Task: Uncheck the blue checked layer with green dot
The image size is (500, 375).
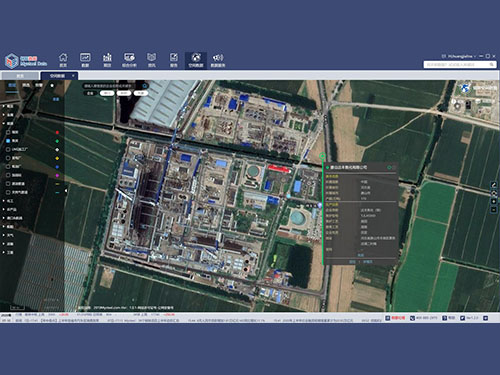Action: point(8,141)
